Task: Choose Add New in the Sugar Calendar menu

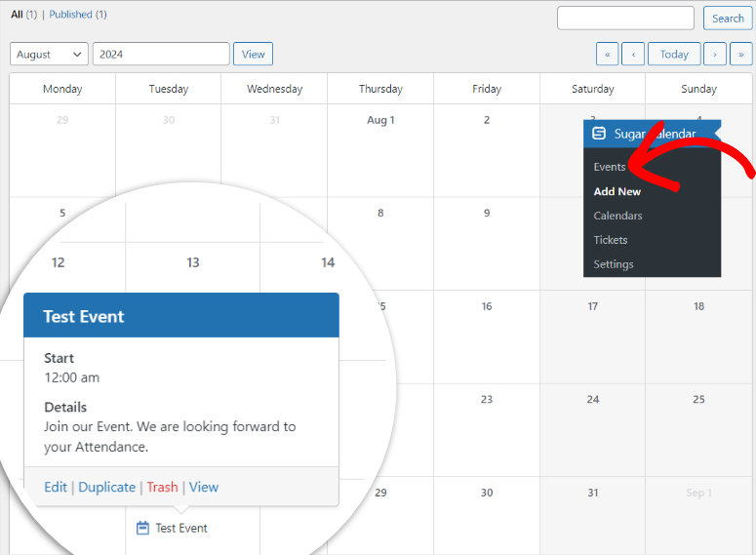Action: 617,191
